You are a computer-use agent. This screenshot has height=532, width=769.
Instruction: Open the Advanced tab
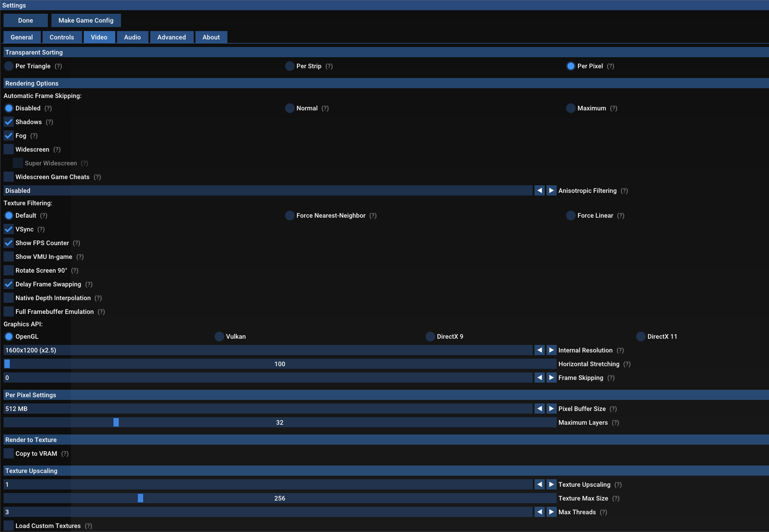click(172, 37)
